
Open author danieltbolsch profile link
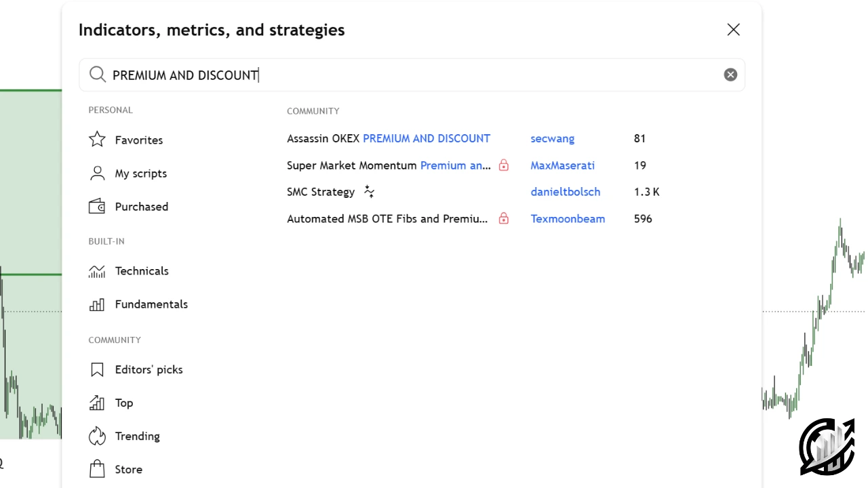566,192
